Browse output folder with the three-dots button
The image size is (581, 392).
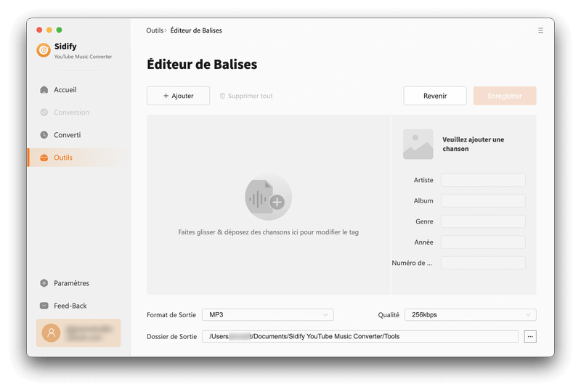point(530,336)
